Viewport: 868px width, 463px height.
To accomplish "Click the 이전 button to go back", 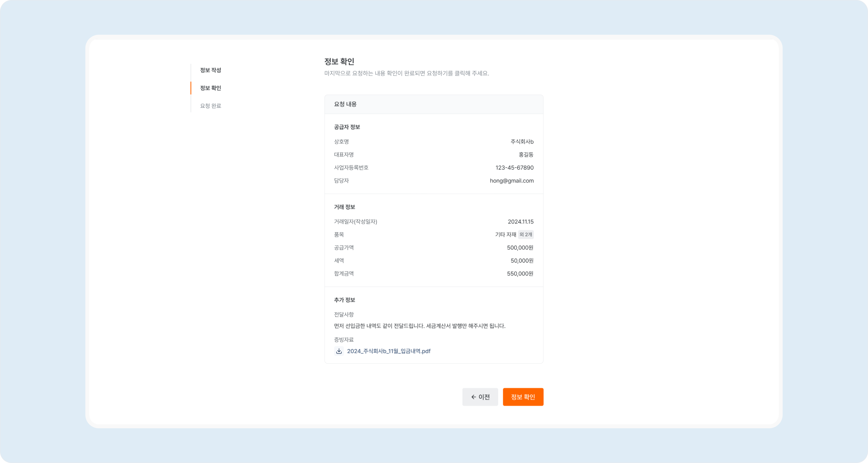I will point(480,397).
